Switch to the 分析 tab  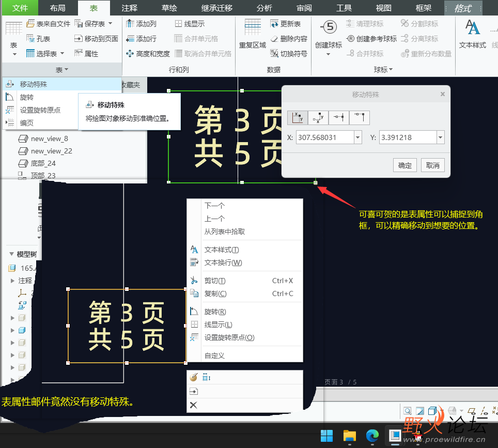pyautogui.click(x=264, y=8)
